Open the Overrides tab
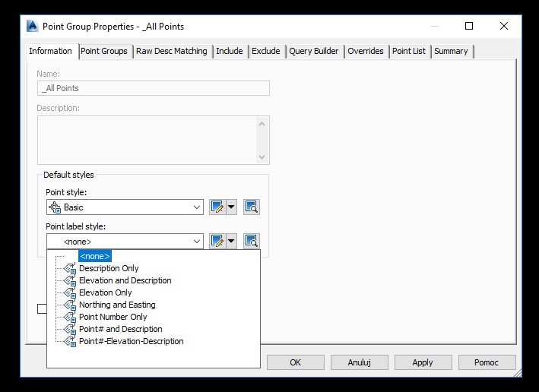The height and width of the screenshot is (392, 539). [366, 51]
